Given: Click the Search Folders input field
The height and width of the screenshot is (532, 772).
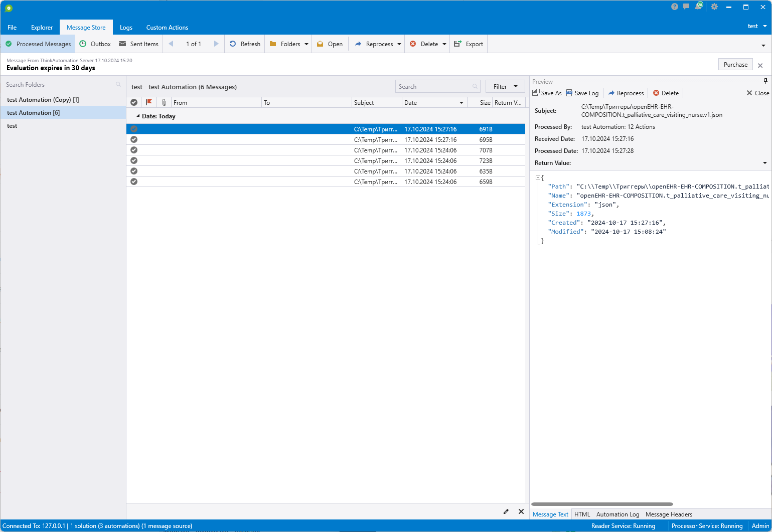Looking at the screenshot, I should click(63, 85).
